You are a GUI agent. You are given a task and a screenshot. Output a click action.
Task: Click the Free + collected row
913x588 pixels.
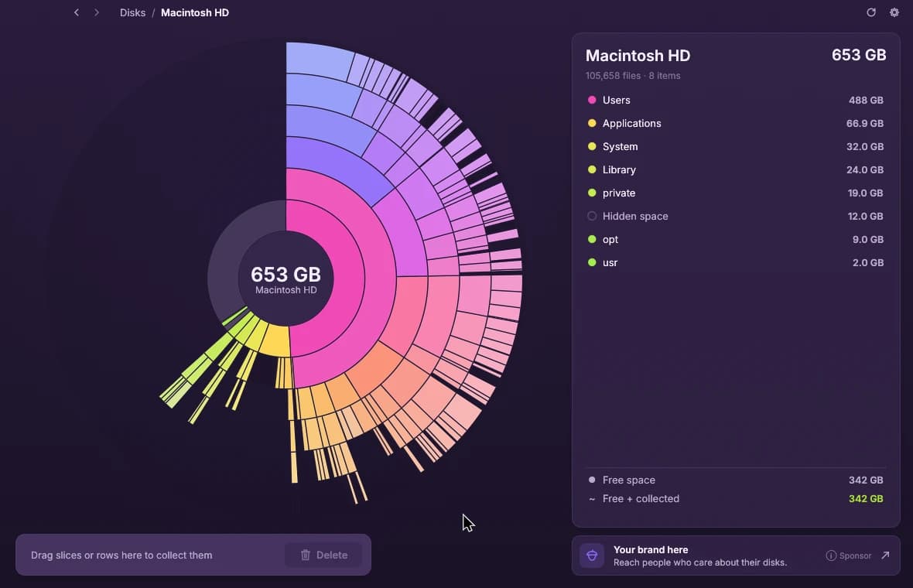(735, 499)
